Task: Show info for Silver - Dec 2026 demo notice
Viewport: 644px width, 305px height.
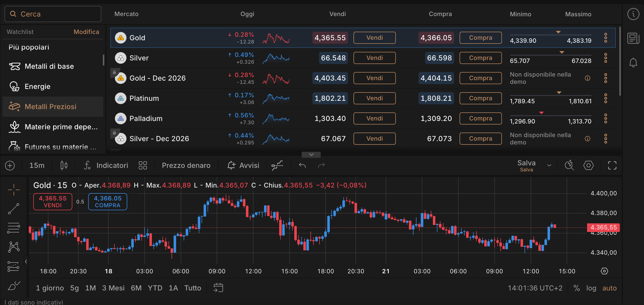Action: pyautogui.click(x=588, y=139)
